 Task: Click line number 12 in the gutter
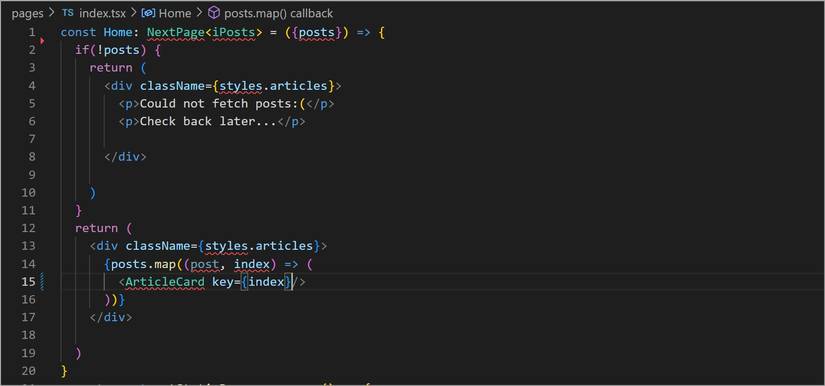coord(28,228)
